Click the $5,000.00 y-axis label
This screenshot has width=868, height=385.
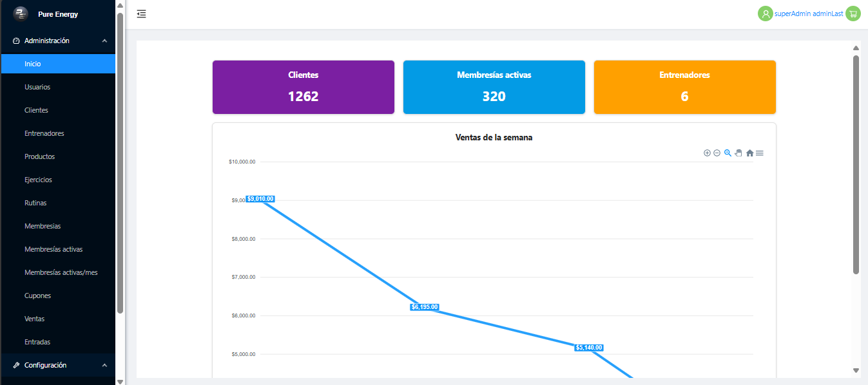point(244,354)
